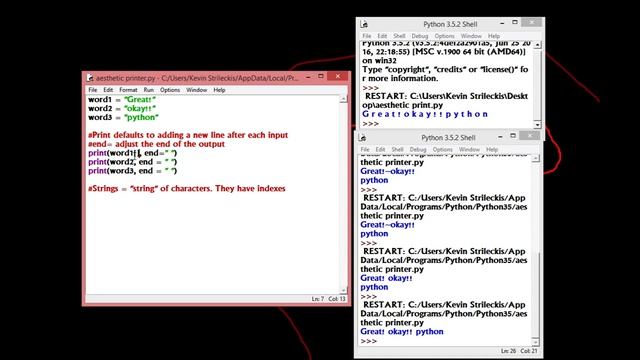This screenshot has height=360, width=640.
Task: Click lower shell scrollbar up arrow
Action: (x=536, y=158)
